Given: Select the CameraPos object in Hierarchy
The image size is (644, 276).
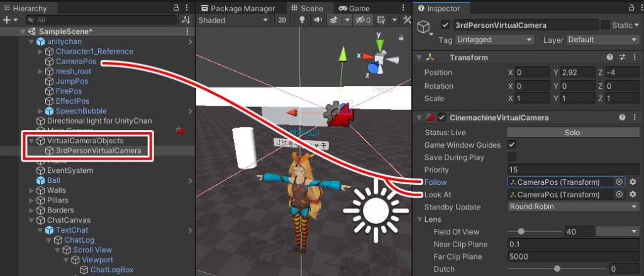Looking at the screenshot, I should [x=76, y=62].
